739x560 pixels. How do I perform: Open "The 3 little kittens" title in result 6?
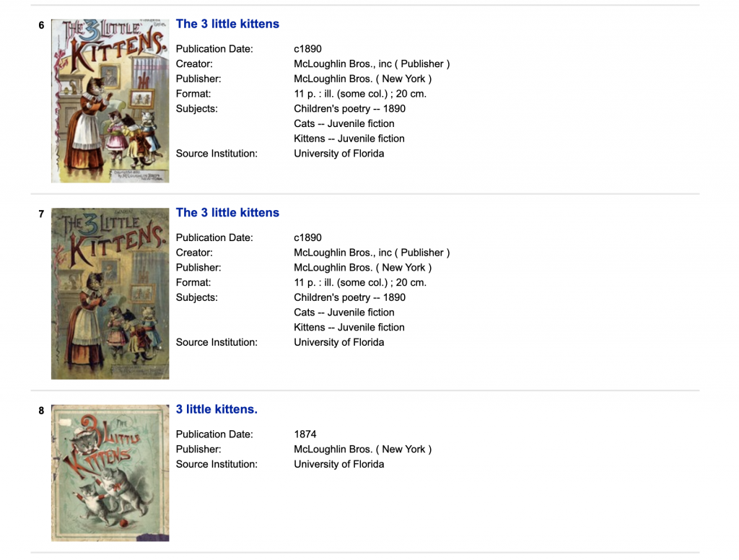pyautogui.click(x=227, y=24)
